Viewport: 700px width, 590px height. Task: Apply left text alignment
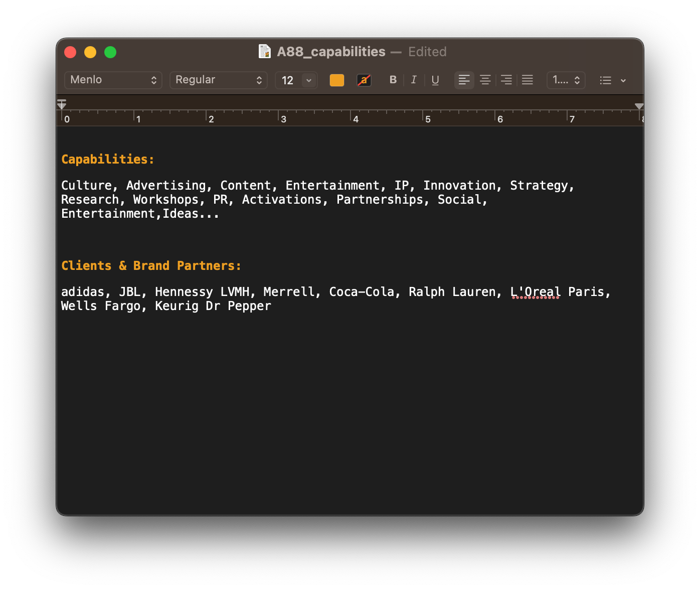[x=464, y=80]
